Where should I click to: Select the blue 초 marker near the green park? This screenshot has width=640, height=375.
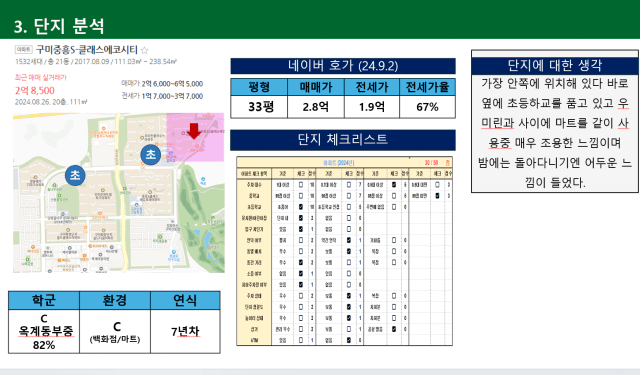tap(75, 175)
